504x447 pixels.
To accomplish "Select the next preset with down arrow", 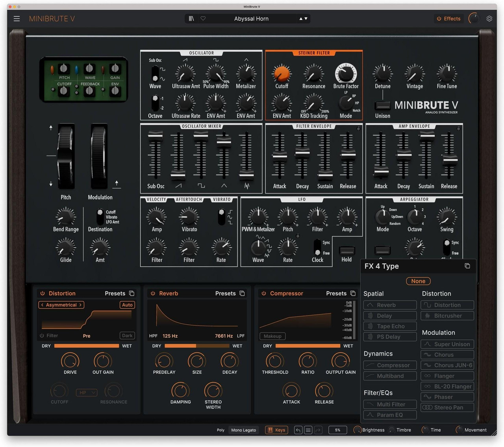I will [x=306, y=19].
